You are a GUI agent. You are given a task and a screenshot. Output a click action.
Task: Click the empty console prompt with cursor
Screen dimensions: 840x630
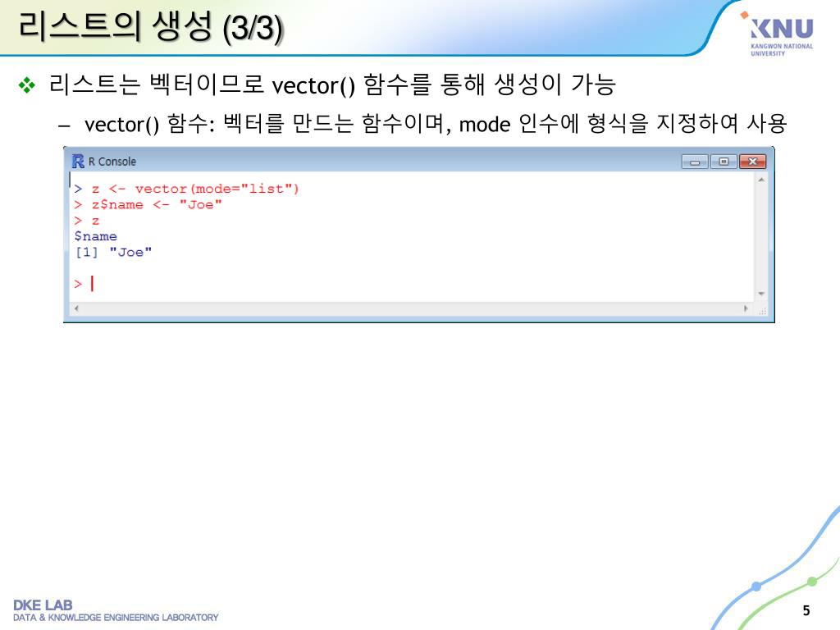[x=84, y=283]
